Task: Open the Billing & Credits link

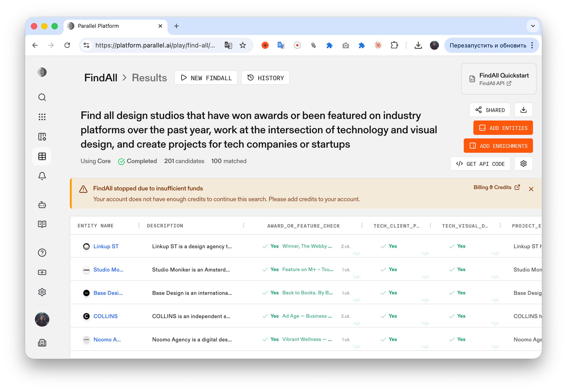Action: pos(496,187)
